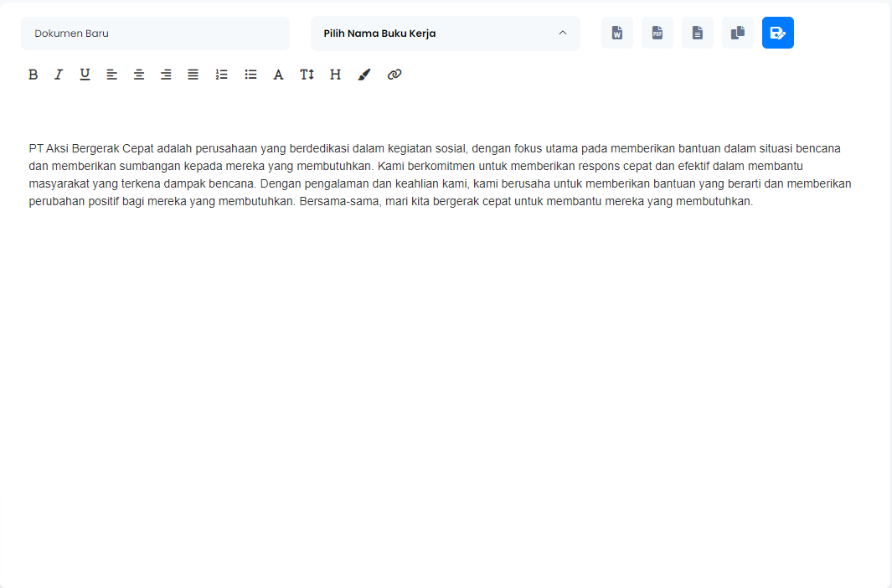892x588 pixels.
Task: Expand the Pilih Nama Buku Kerja dropdown
Action: click(x=445, y=34)
